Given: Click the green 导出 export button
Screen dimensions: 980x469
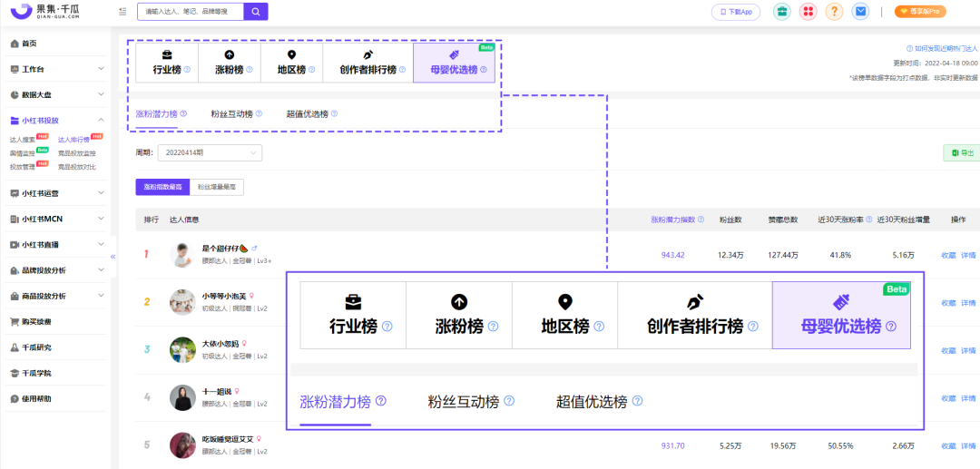Looking at the screenshot, I should [x=963, y=153].
